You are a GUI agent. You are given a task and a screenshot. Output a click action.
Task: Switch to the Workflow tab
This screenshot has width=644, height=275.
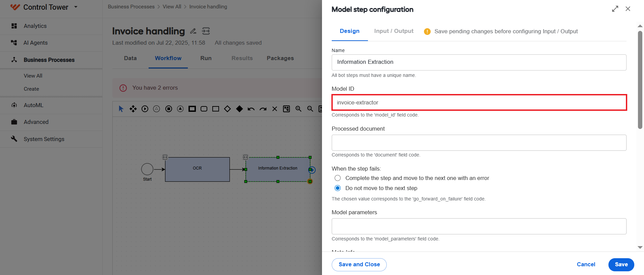point(168,58)
